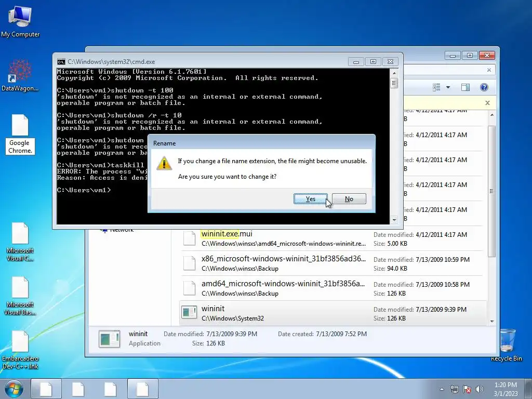This screenshot has width=532, height=399.
Task: Click wininit thumbnail in details pane
Action: point(109,339)
